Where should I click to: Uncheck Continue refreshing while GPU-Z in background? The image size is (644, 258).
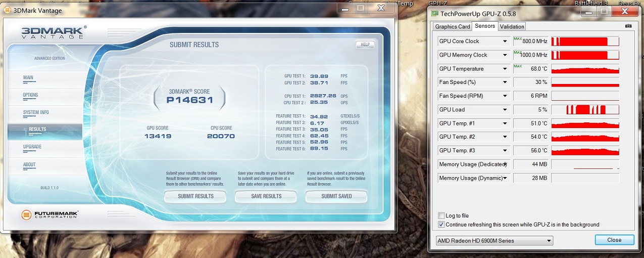point(441,224)
